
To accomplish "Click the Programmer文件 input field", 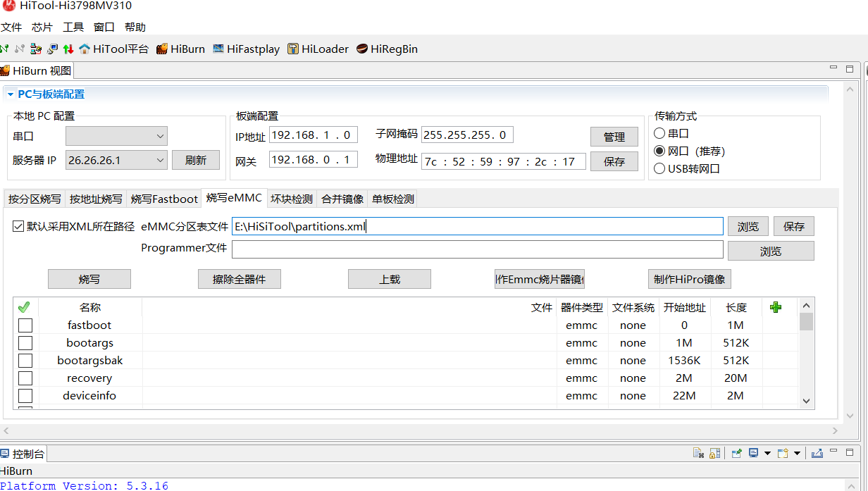I will [x=477, y=250].
